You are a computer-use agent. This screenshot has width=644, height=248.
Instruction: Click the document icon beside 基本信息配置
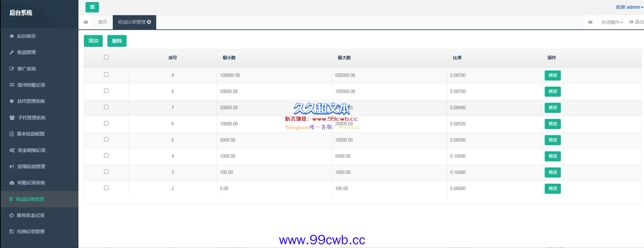coord(12,134)
